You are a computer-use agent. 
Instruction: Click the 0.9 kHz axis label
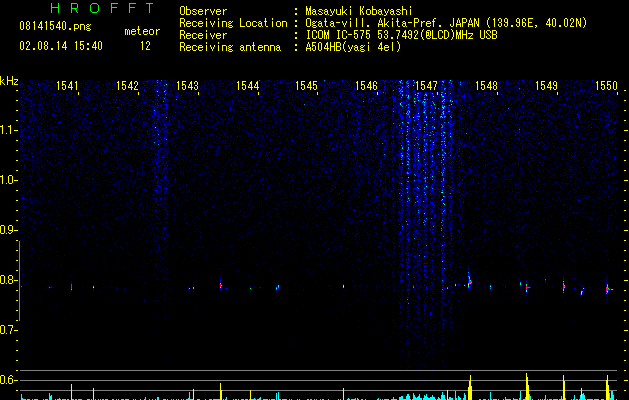8,230
